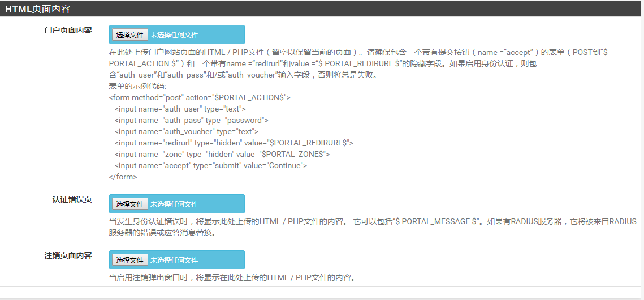Click the accept submit input code line
The width and height of the screenshot is (644, 300).
pyautogui.click(x=210, y=165)
